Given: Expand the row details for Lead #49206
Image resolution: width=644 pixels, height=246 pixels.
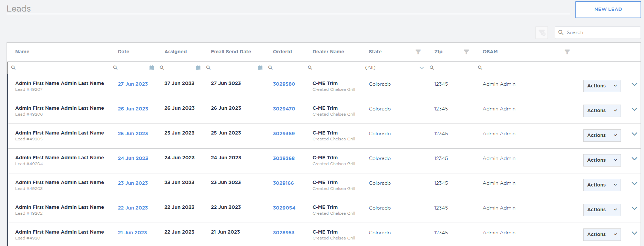Looking at the screenshot, I should 634,109.
